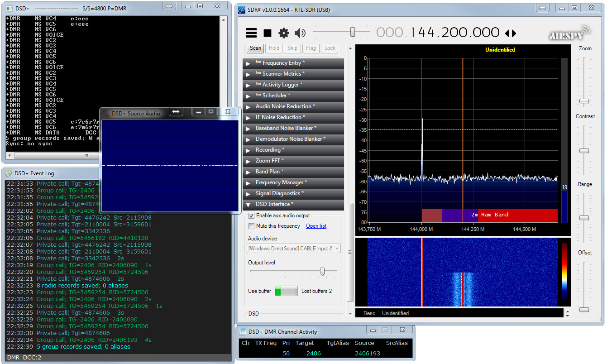The width and height of the screenshot is (607, 364).
Task: Click the Airspy logo
Action: [x=570, y=33]
